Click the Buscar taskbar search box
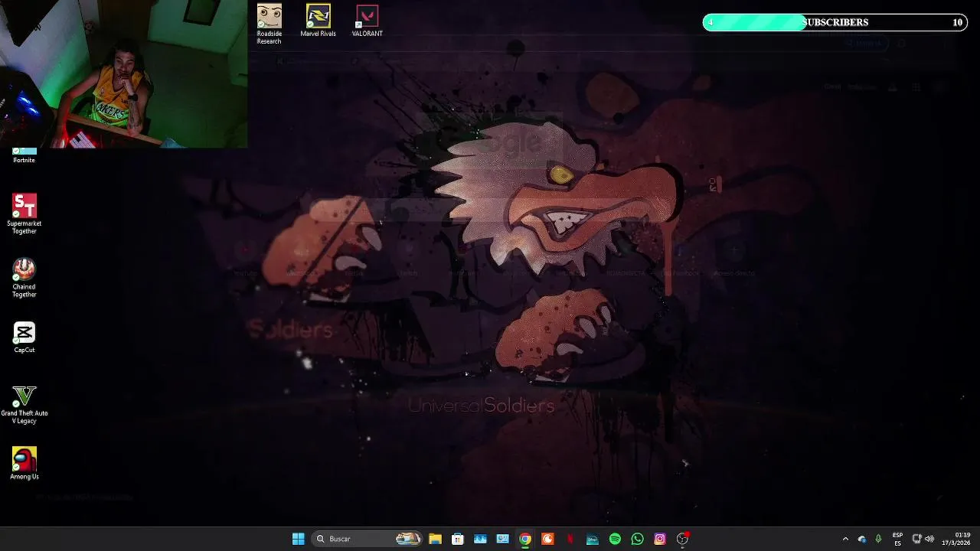 [x=368, y=539]
